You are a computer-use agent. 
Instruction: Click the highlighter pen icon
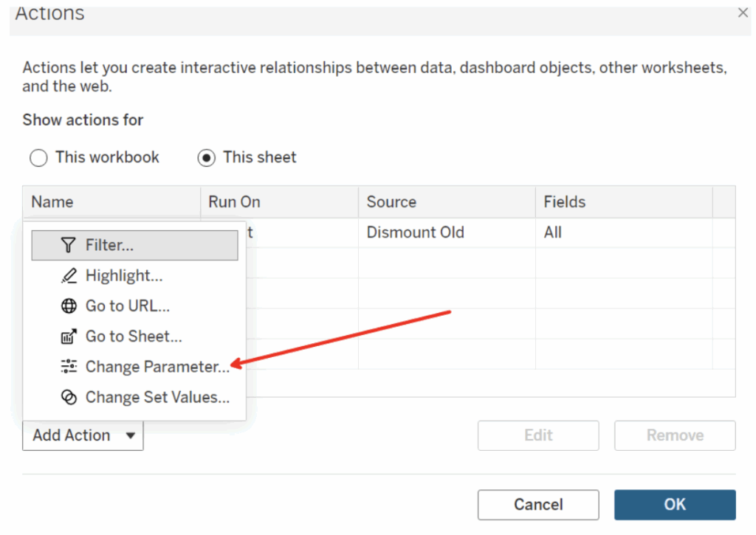click(x=69, y=276)
